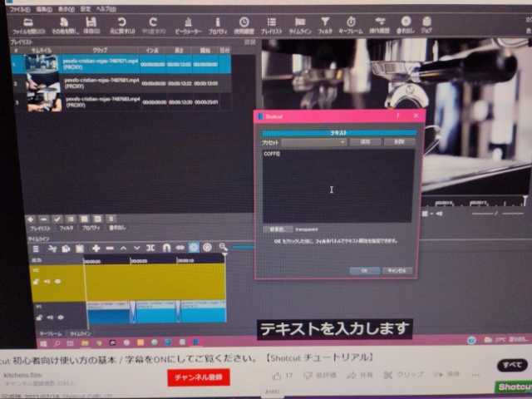Click the timeline Append plus icon
Image resolution: width=532 pixels, height=399 pixels.
[x=96, y=248]
